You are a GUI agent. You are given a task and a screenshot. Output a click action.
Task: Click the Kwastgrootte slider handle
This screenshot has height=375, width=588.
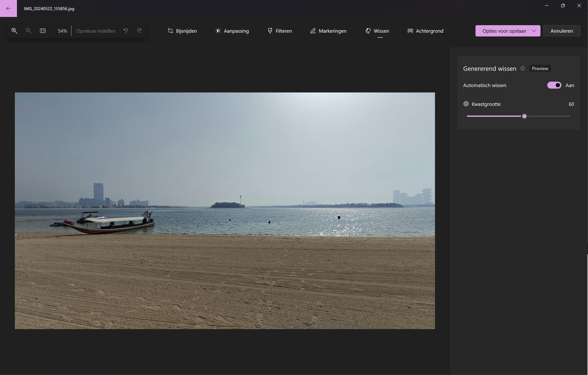(x=524, y=116)
